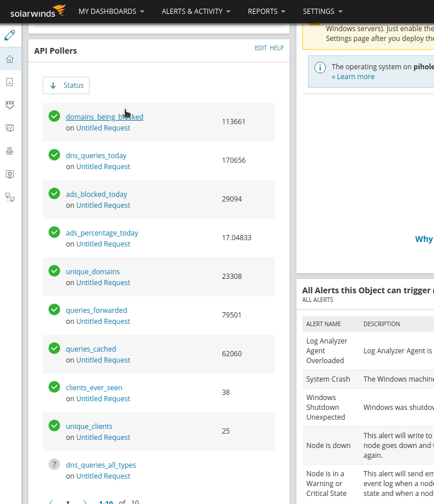Open the unique_domains poller link
Viewport: 434px width, 504px height.
(x=92, y=271)
